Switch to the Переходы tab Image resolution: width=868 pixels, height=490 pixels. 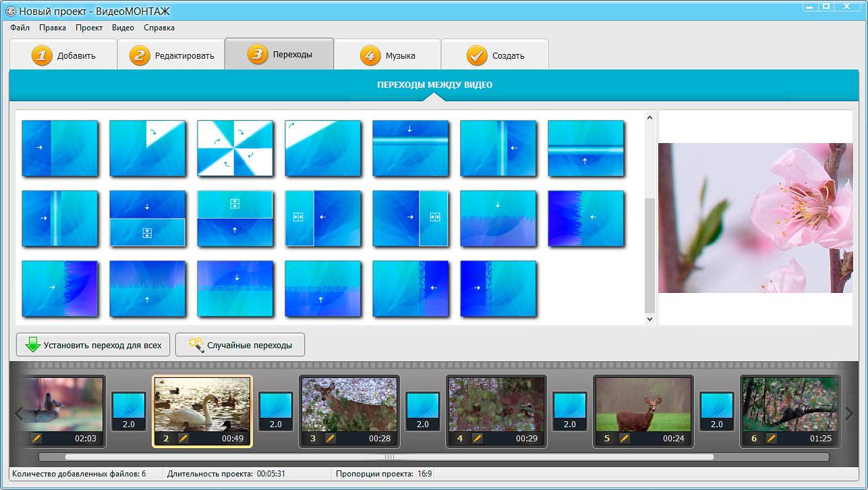[279, 54]
